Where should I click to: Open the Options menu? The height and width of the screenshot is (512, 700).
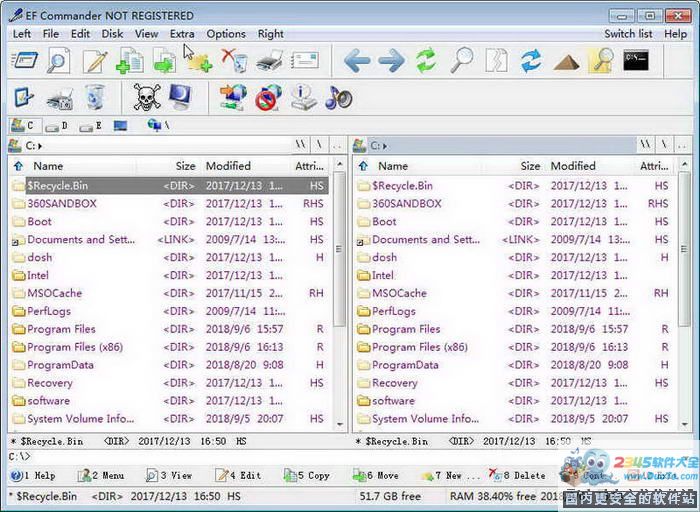coord(226,34)
